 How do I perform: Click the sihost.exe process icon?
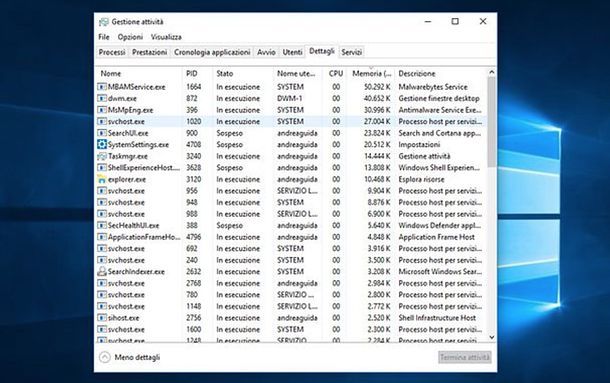[x=102, y=318]
